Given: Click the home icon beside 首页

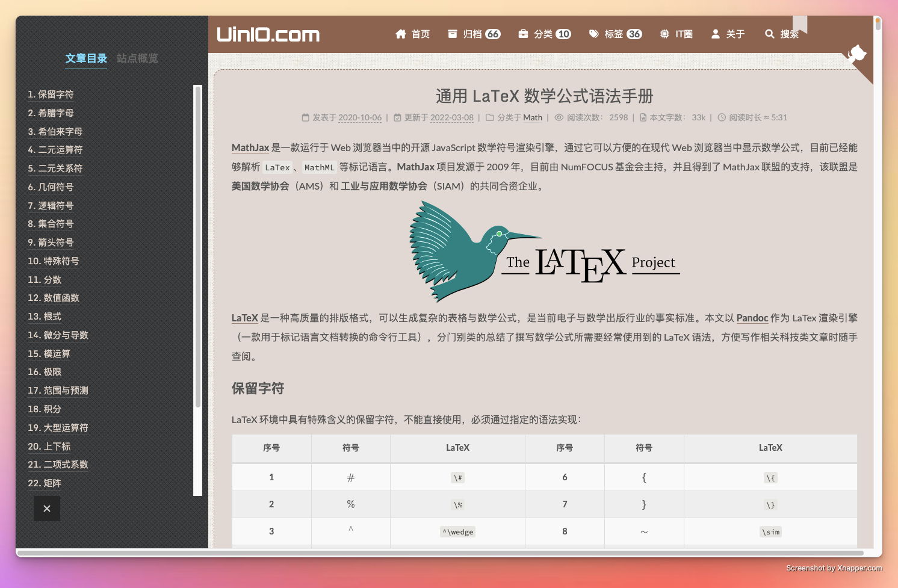Looking at the screenshot, I should pyautogui.click(x=401, y=34).
